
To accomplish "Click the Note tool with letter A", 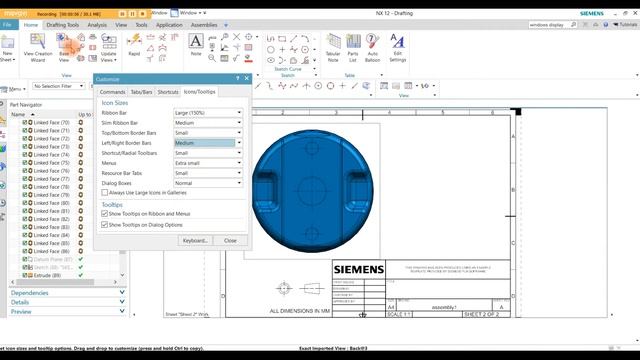I will pyautogui.click(x=196, y=45).
